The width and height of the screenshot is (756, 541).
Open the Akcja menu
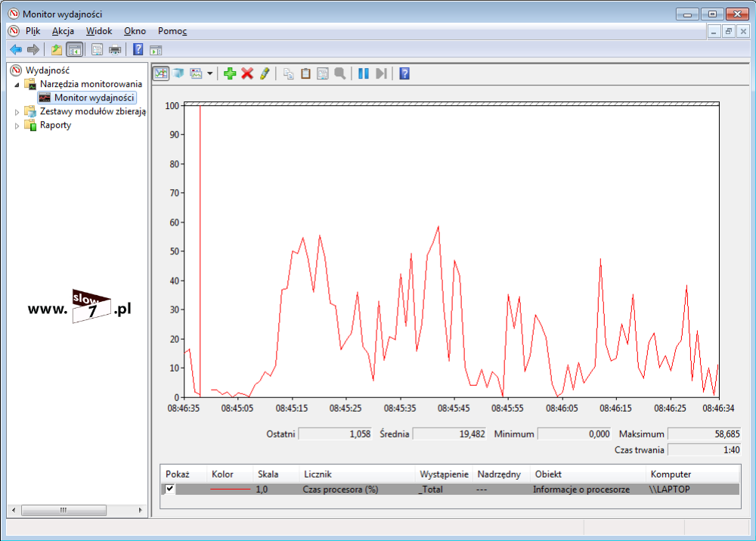click(63, 31)
